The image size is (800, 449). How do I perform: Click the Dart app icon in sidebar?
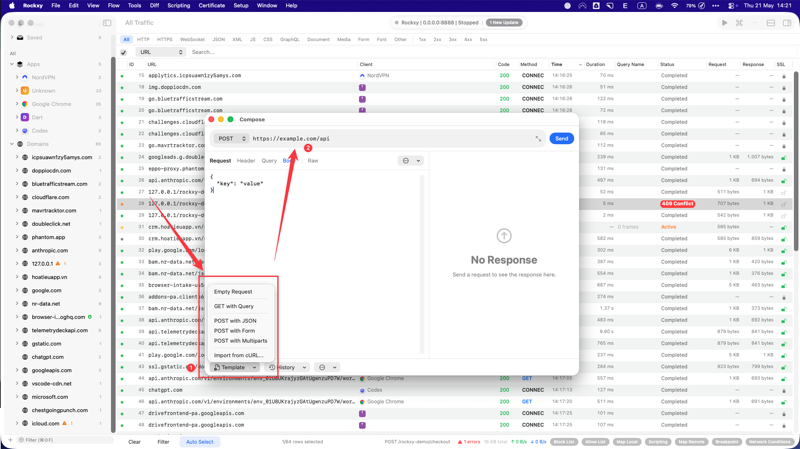(x=24, y=117)
